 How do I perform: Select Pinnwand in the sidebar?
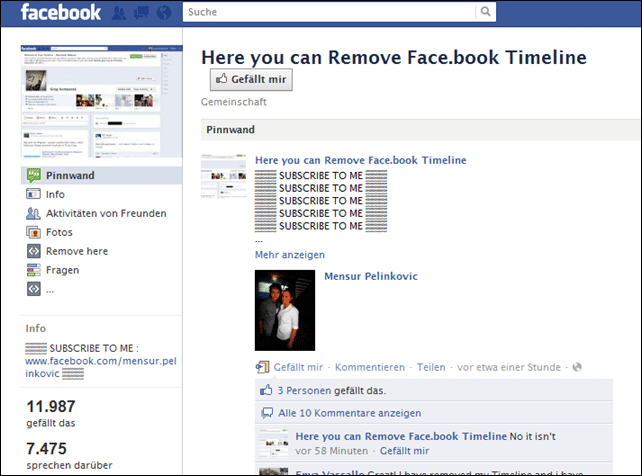[102, 175]
